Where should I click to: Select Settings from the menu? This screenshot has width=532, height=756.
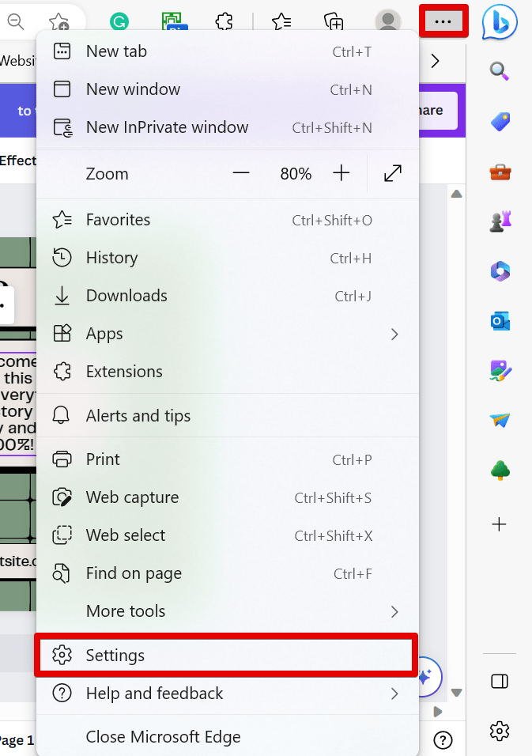115,655
